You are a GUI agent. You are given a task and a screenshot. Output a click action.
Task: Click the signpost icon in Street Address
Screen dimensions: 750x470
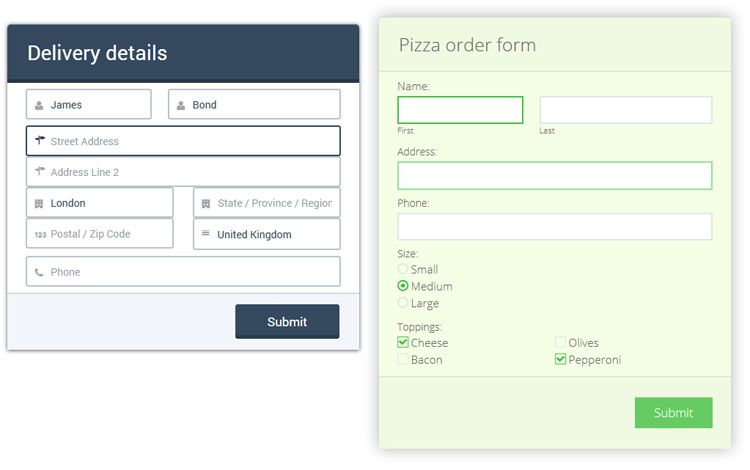pos(40,141)
